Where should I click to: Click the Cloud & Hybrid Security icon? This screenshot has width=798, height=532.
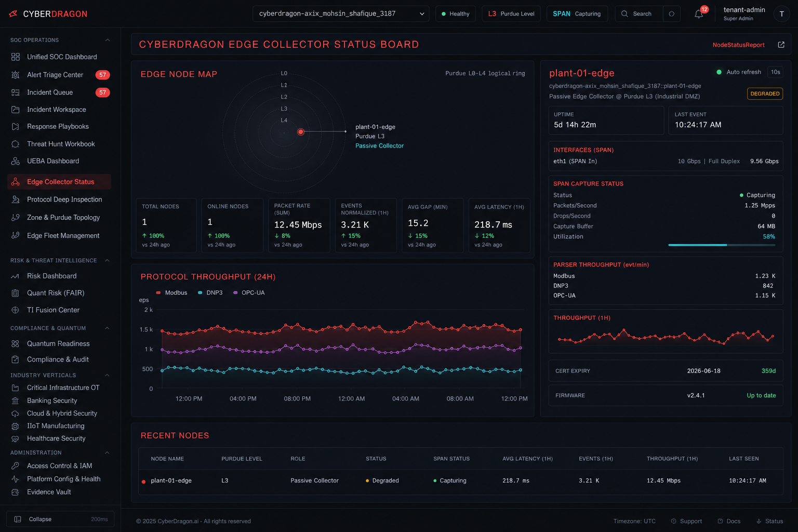tap(16, 414)
